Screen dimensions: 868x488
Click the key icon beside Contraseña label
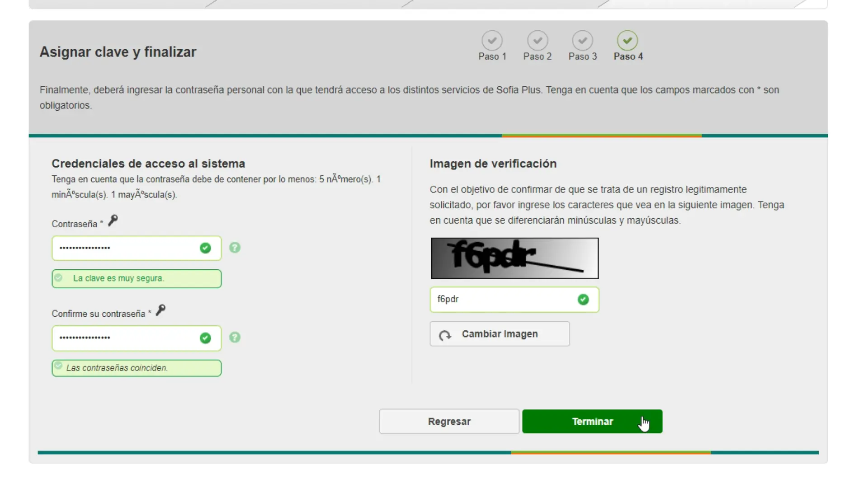[x=113, y=220]
